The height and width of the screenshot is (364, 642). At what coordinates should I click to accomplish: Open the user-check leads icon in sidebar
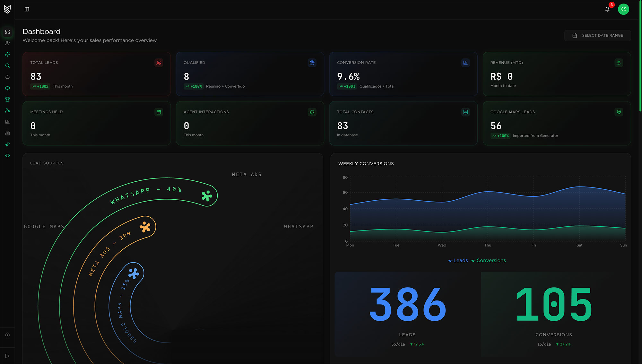pyautogui.click(x=7, y=43)
